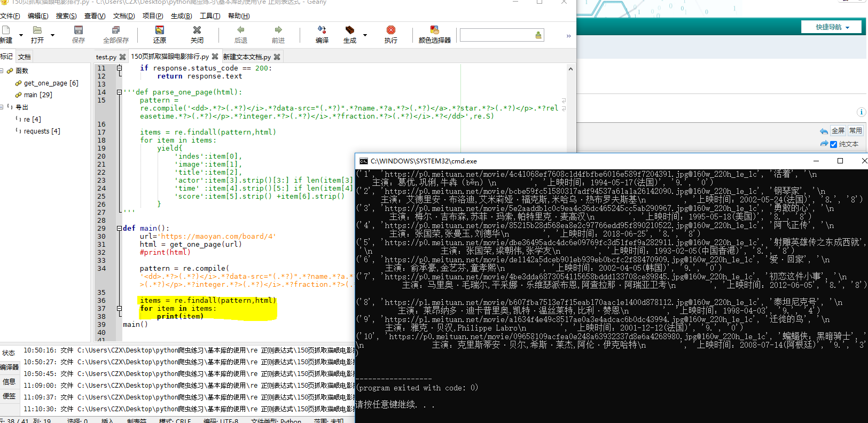
Task: Open the 生成(B) menu
Action: (x=182, y=16)
